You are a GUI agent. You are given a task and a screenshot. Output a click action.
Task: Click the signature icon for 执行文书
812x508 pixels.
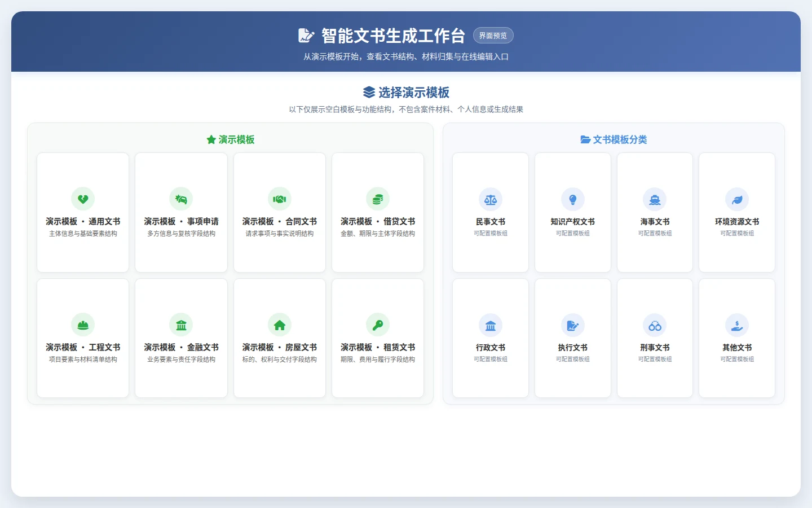point(573,325)
